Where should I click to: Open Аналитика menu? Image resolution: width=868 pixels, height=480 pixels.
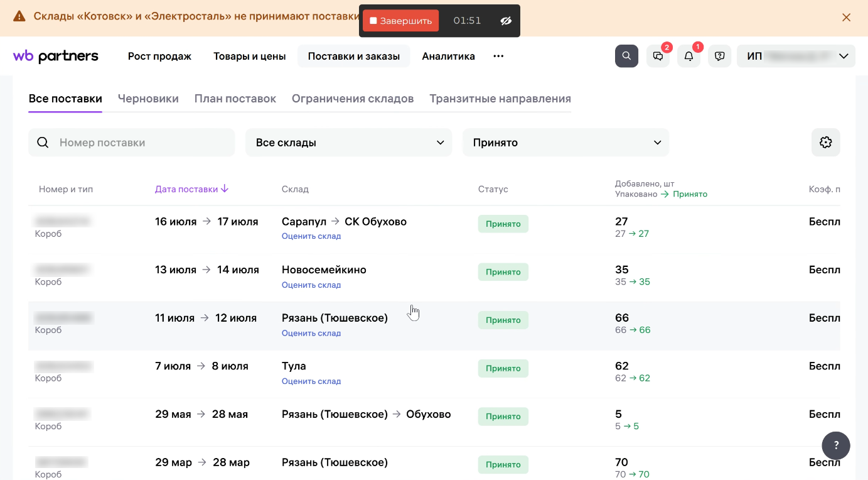(x=448, y=56)
